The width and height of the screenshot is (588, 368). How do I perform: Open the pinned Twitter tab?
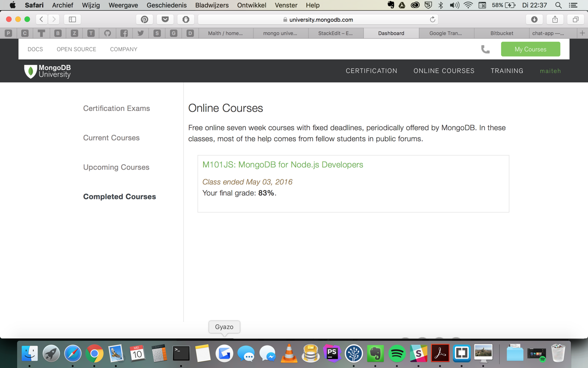(x=141, y=33)
